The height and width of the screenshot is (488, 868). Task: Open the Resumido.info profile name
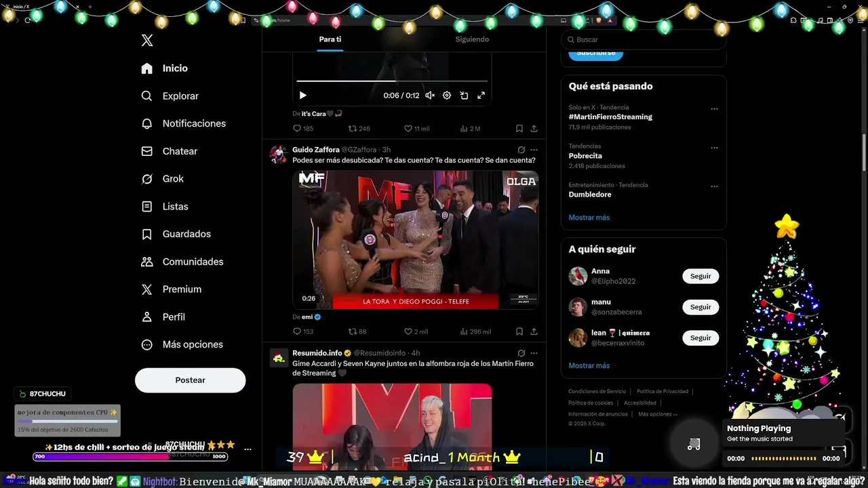click(x=317, y=353)
